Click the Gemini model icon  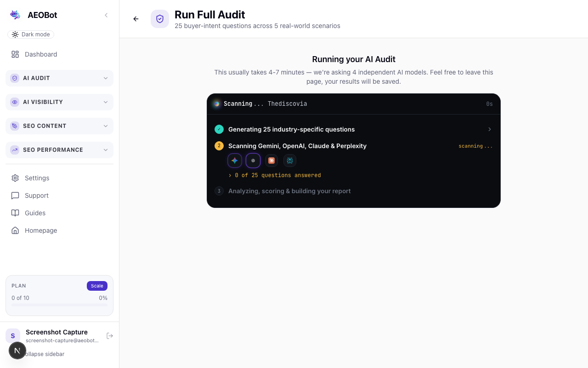[235, 161]
